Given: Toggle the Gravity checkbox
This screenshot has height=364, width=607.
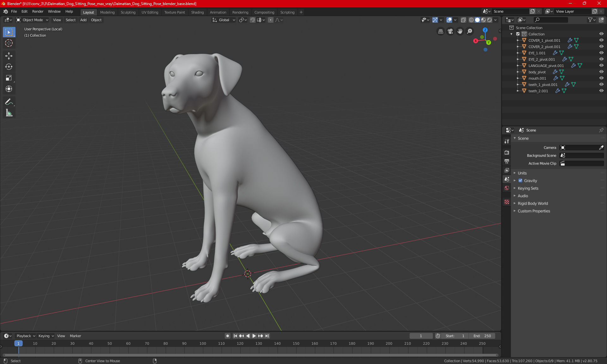Looking at the screenshot, I should (520, 181).
